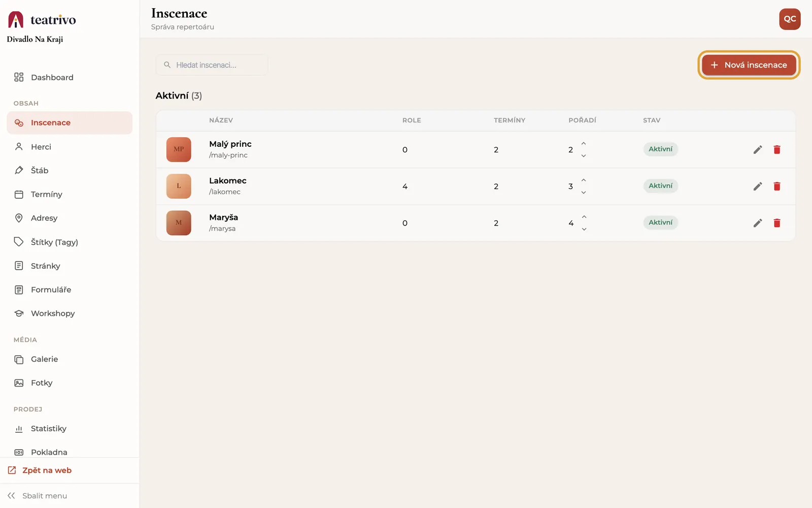View Statistiky under Prodej

[x=70, y=429]
